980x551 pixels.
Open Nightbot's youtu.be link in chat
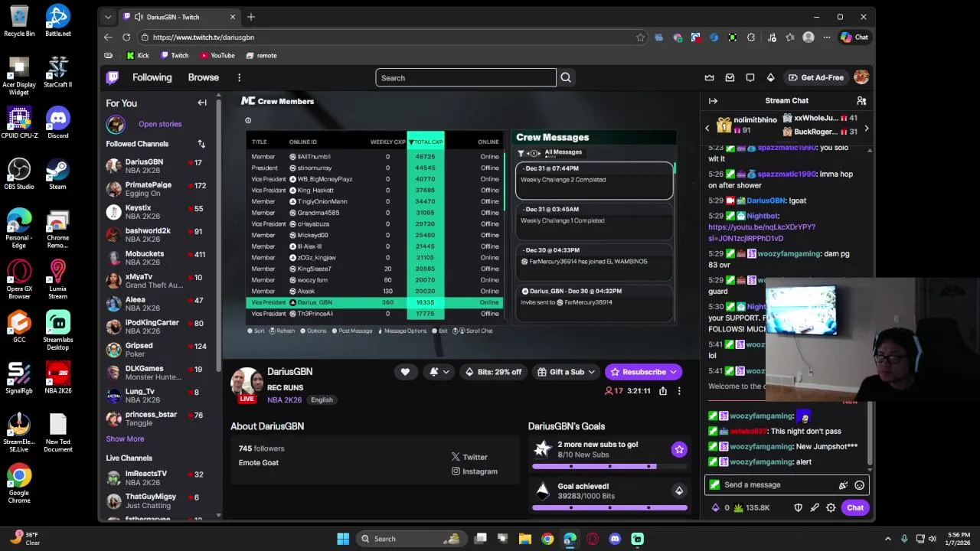coord(762,233)
